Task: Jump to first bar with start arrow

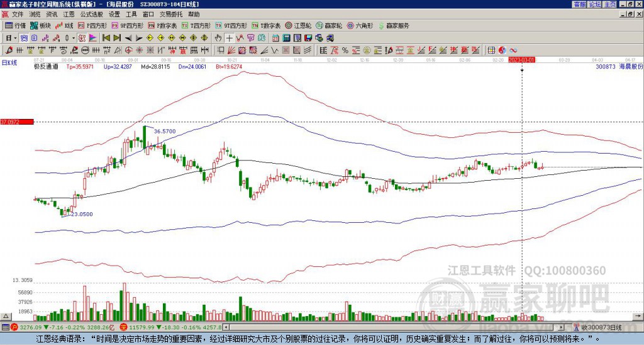Action: point(106,38)
